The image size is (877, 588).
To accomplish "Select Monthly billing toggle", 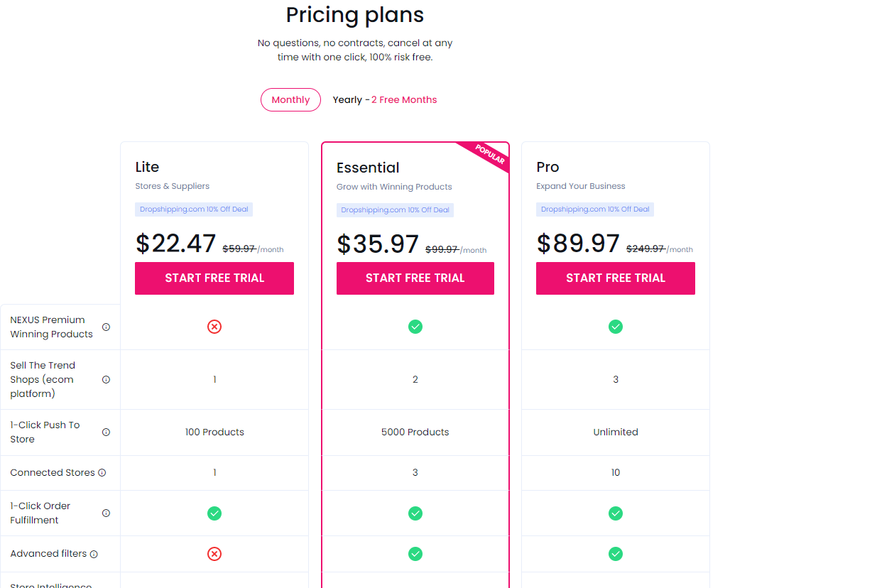I will click(x=290, y=100).
